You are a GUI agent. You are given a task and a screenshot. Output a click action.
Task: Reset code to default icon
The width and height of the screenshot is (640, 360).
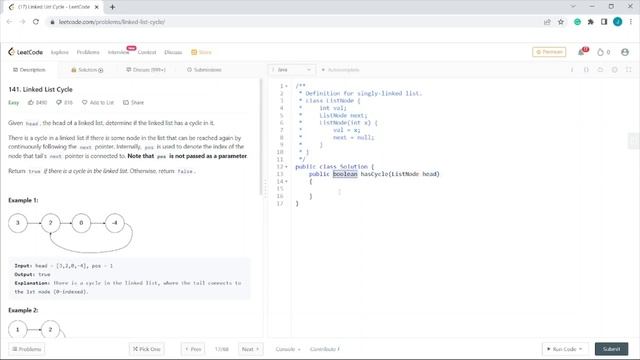(600, 70)
